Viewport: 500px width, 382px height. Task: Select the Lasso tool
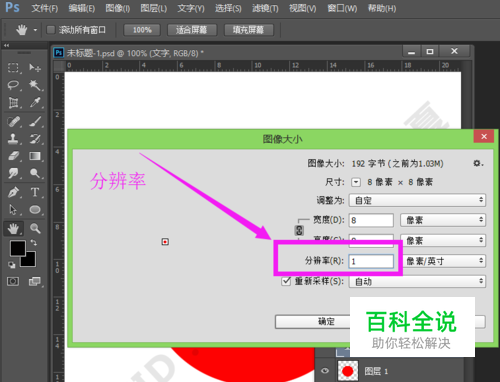click(13, 85)
